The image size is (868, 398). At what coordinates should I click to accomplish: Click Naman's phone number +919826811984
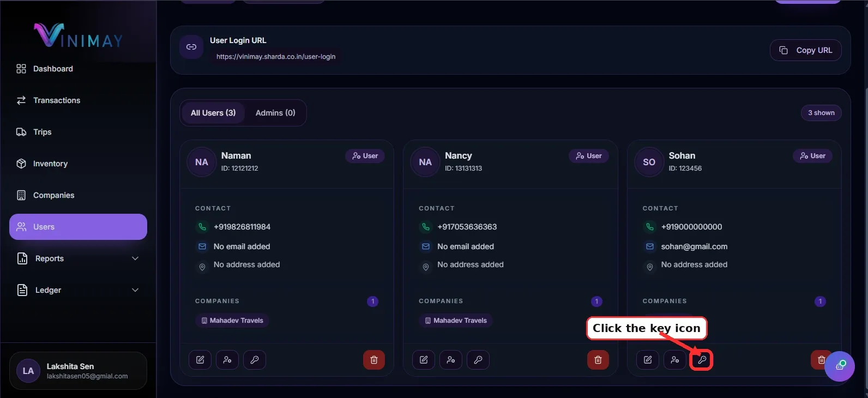coord(242,227)
